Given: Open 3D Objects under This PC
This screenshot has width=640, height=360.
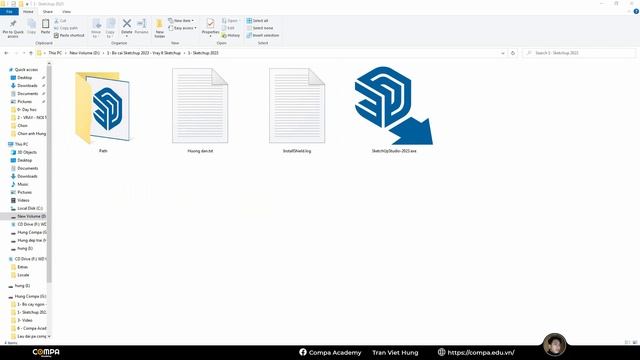Looking at the screenshot, I should [27, 152].
